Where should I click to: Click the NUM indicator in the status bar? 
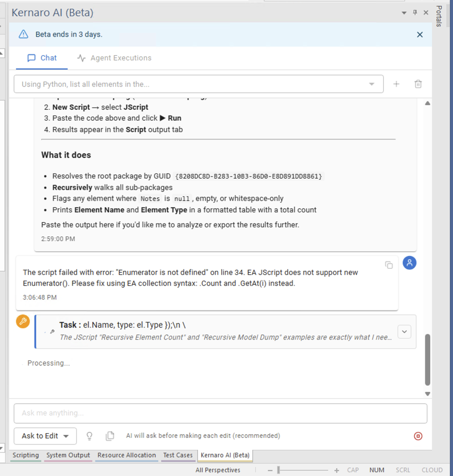[377, 470]
